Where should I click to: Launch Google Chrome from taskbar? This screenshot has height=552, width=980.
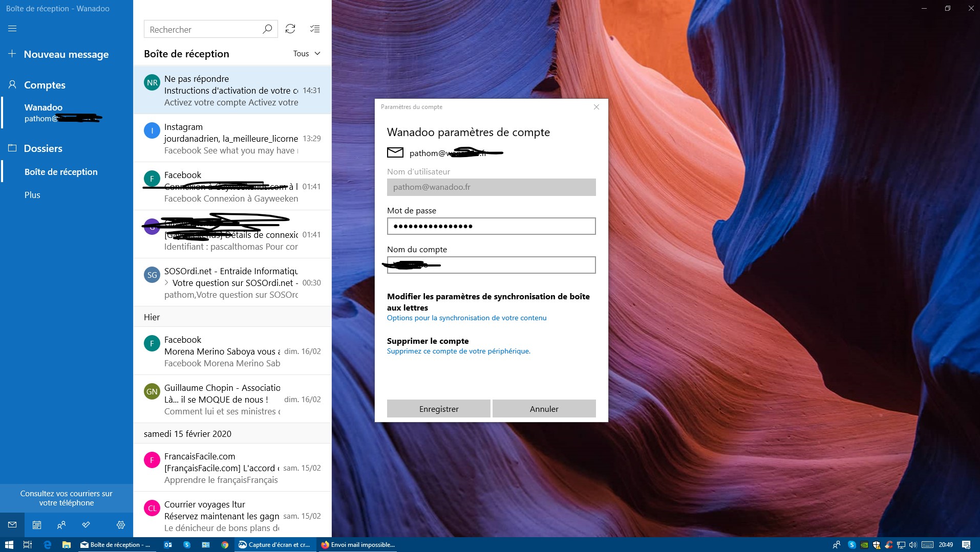click(x=224, y=545)
